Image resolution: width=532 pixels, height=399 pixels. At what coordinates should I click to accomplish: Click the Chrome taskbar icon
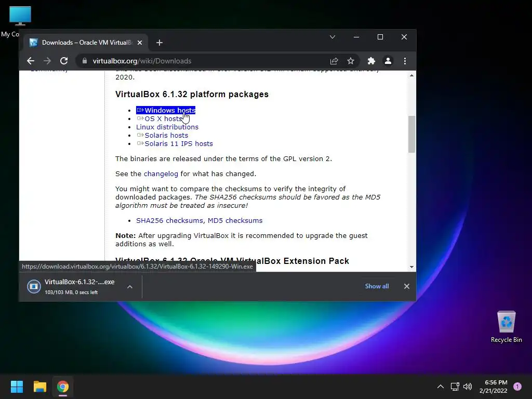63,387
